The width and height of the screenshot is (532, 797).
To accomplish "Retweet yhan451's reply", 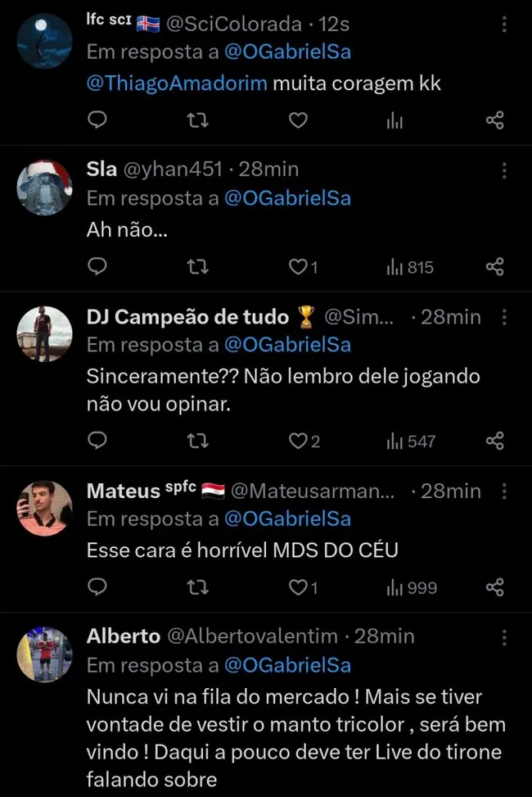I will [x=196, y=266].
